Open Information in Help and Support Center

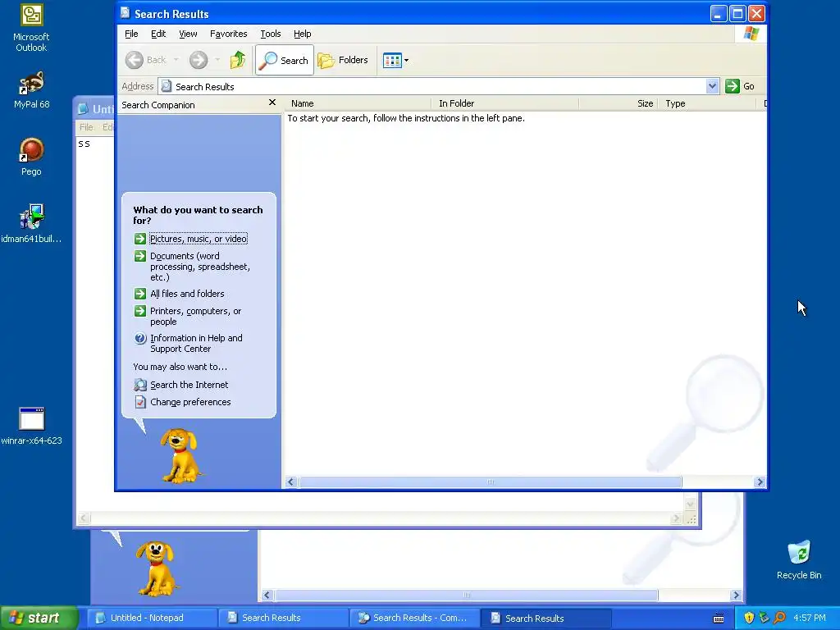coord(196,344)
